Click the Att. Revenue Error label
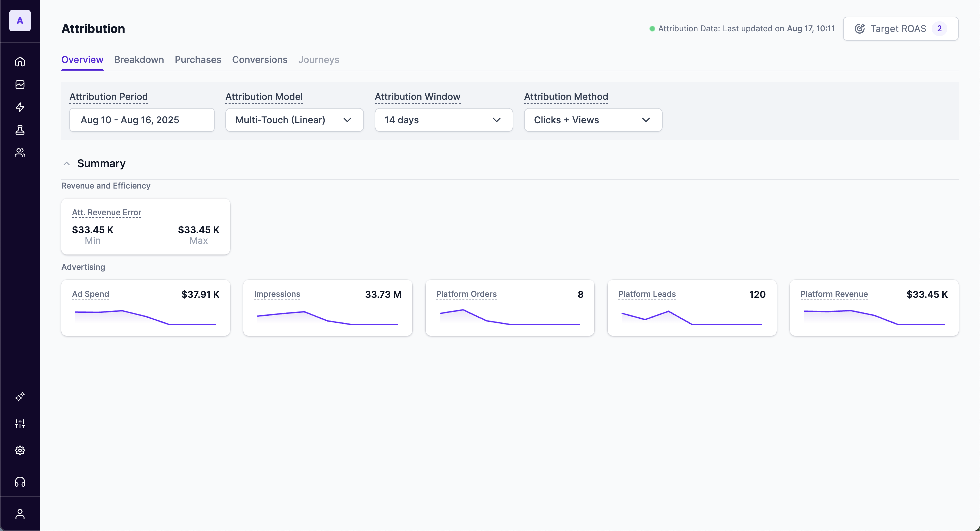Screen dimensions: 980x531 point(107,213)
